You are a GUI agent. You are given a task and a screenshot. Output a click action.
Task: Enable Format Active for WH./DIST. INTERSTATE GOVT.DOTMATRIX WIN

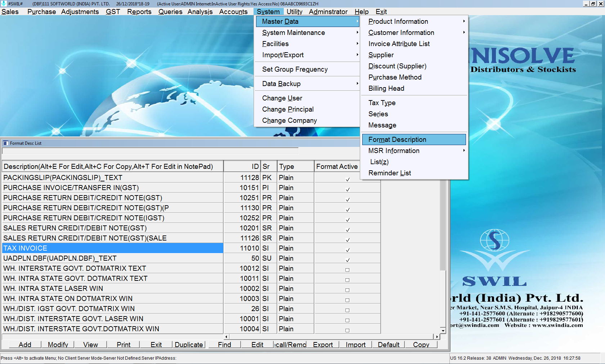[348, 330]
